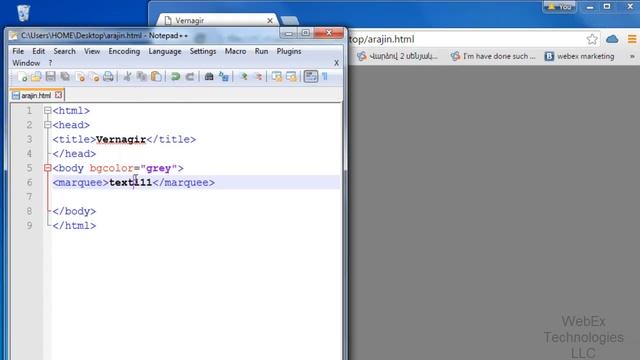Viewport: 640px width, 360px height.
Task: Open the Macro menu
Action: point(235,51)
